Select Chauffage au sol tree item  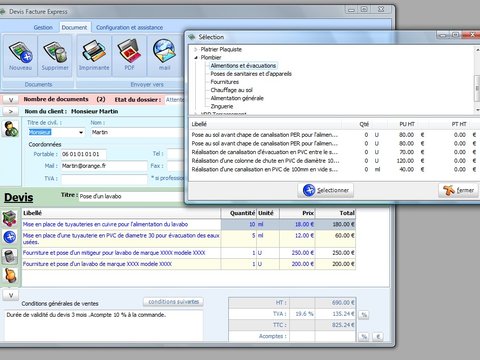coord(232,90)
